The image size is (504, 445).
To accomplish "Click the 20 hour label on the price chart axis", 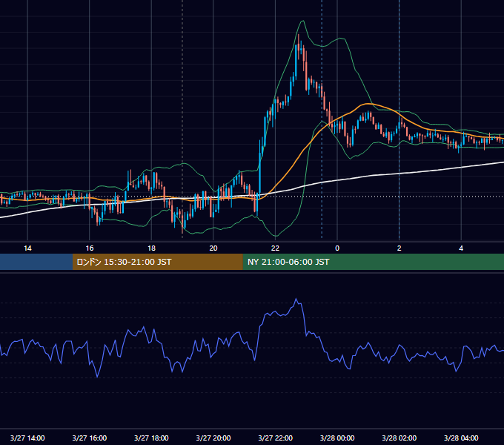I will click(x=213, y=248).
